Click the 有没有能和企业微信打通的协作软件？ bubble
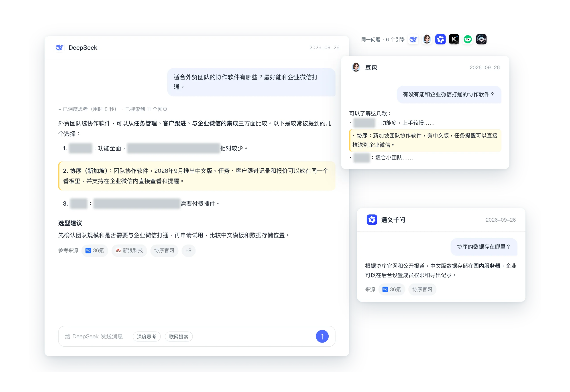 pos(449,94)
